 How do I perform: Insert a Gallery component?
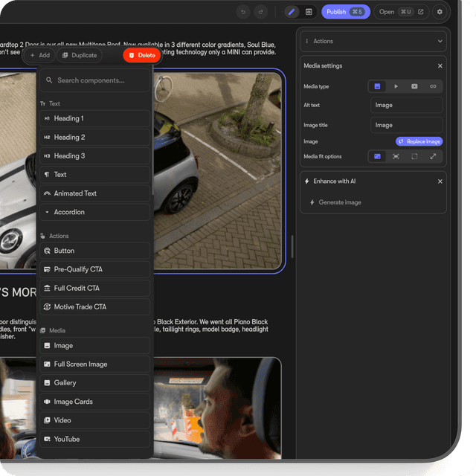point(94,383)
